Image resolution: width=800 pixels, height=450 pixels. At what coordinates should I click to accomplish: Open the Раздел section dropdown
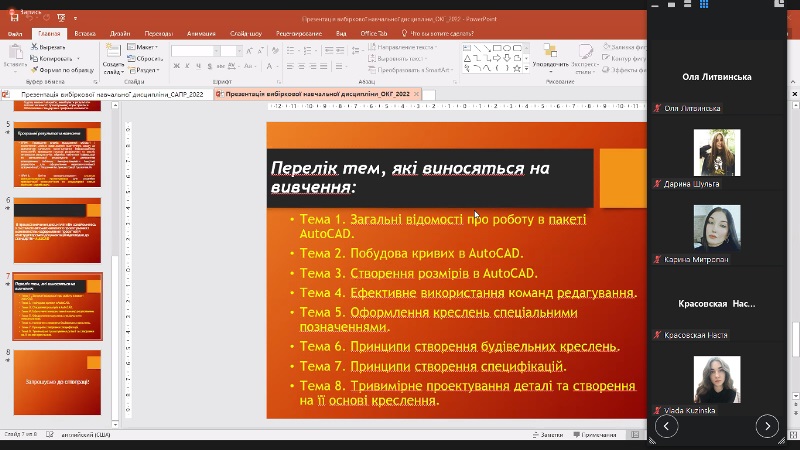144,70
